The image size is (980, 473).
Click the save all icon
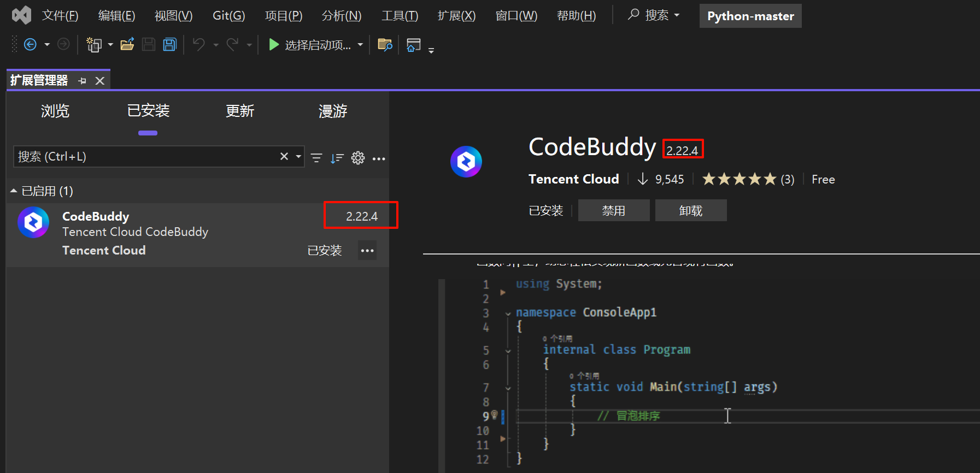(x=170, y=45)
